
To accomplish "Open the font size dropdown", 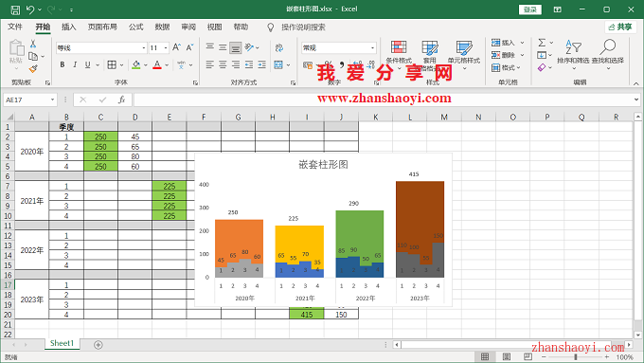I will [166, 47].
